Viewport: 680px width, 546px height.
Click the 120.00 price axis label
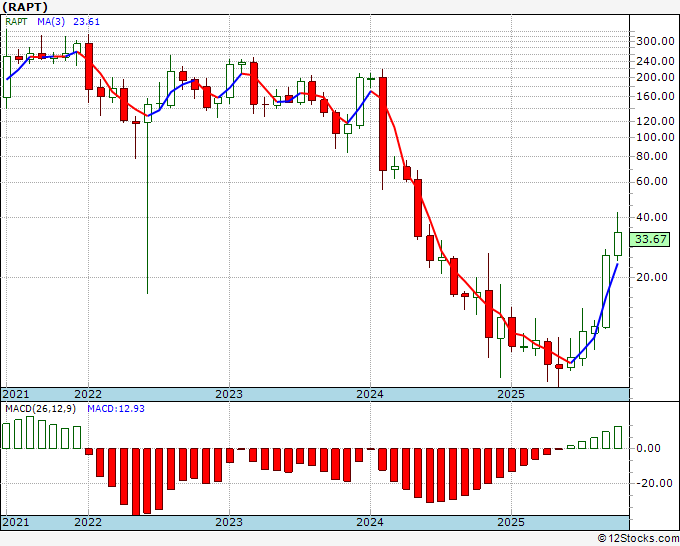tap(655, 121)
